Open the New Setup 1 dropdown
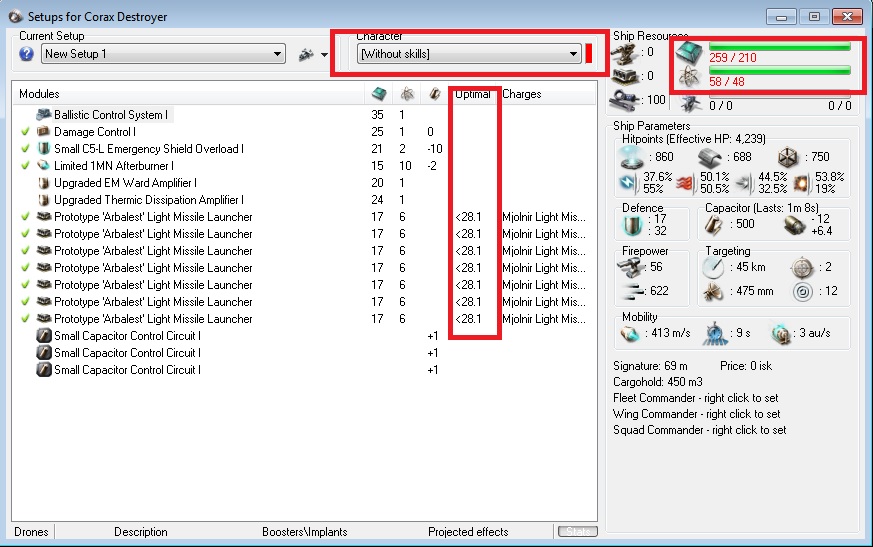 163,54
